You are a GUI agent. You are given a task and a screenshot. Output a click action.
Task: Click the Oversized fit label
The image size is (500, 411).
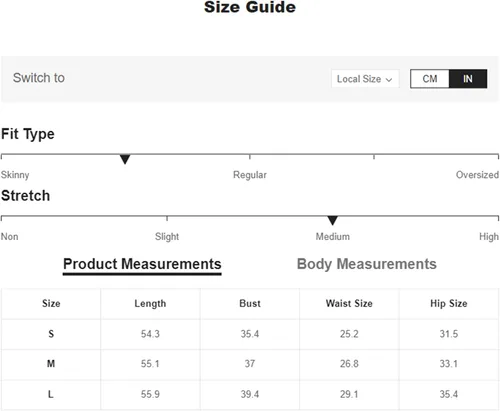[477, 175]
